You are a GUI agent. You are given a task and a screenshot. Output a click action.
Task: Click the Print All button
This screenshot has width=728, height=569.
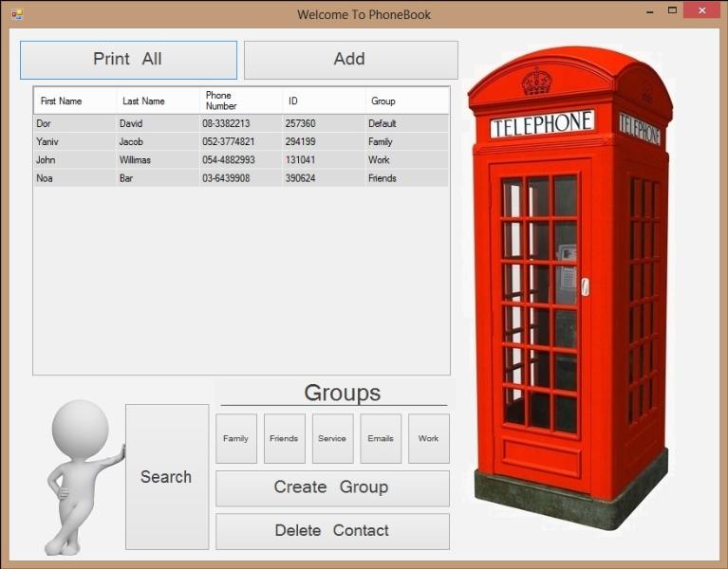point(128,60)
